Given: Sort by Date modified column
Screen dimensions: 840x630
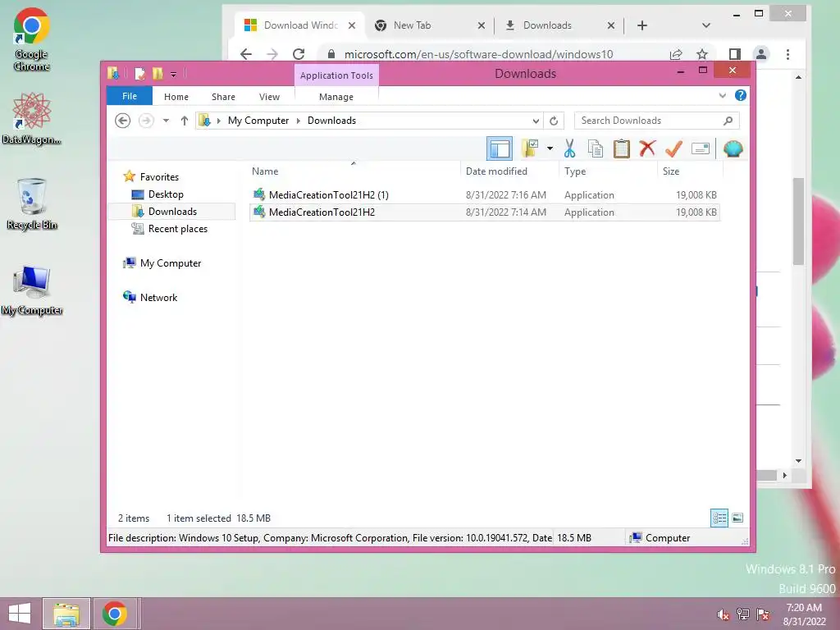Looking at the screenshot, I should (496, 171).
